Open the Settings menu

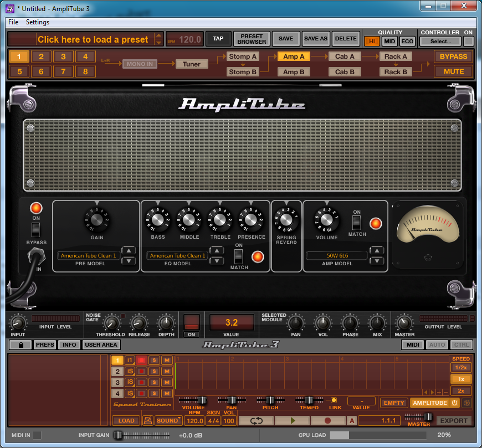tap(38, 22)
